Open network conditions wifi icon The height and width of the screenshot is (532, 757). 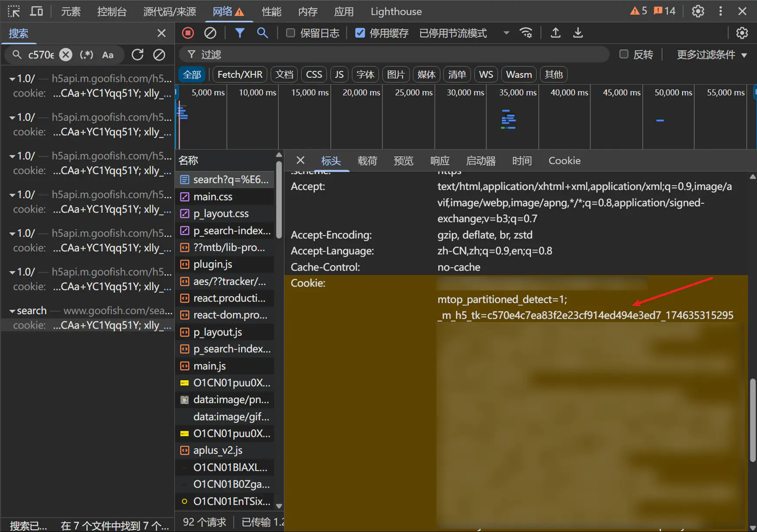(x=526, y=33)
